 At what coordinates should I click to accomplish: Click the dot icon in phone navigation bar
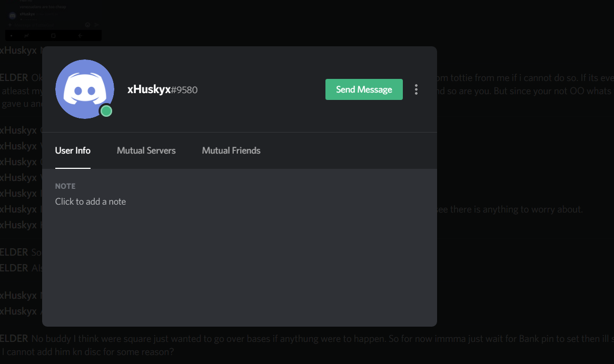click(12, 36)
